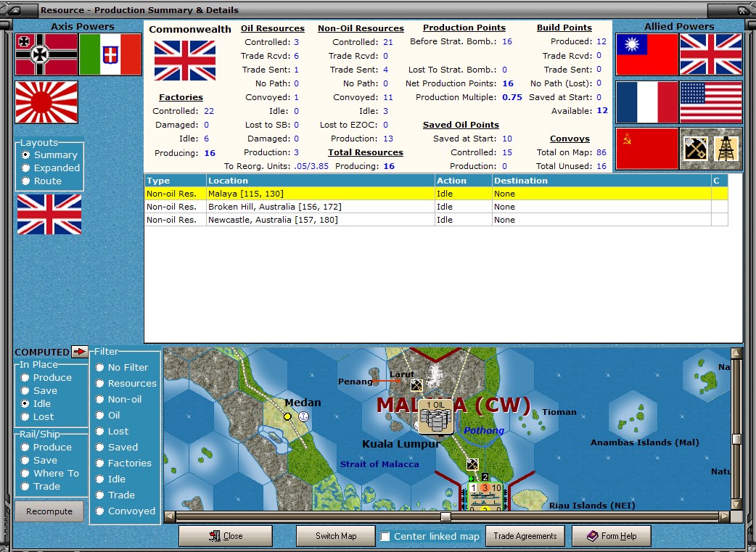The width and height of the screenshot is (756, 552).
Task: Click map vertical scrollbar thumb
Action: pyautogui.click(x=736, y=439)
